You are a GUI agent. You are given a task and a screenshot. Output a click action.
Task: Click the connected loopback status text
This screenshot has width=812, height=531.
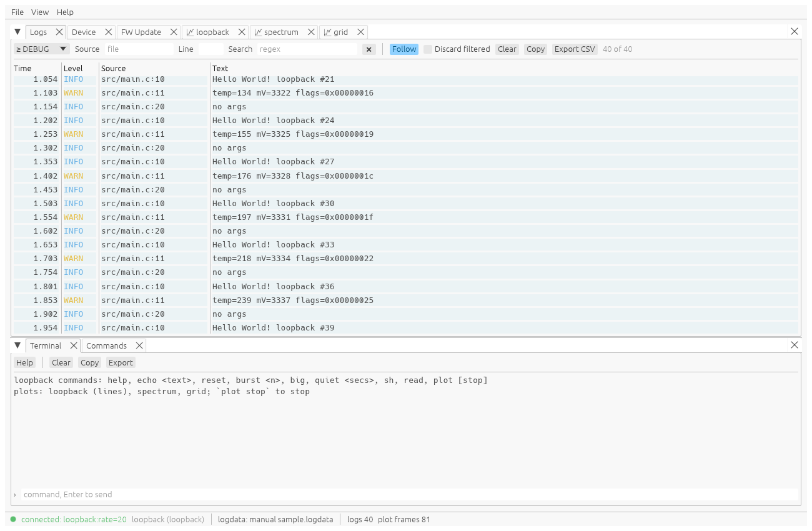74,520
